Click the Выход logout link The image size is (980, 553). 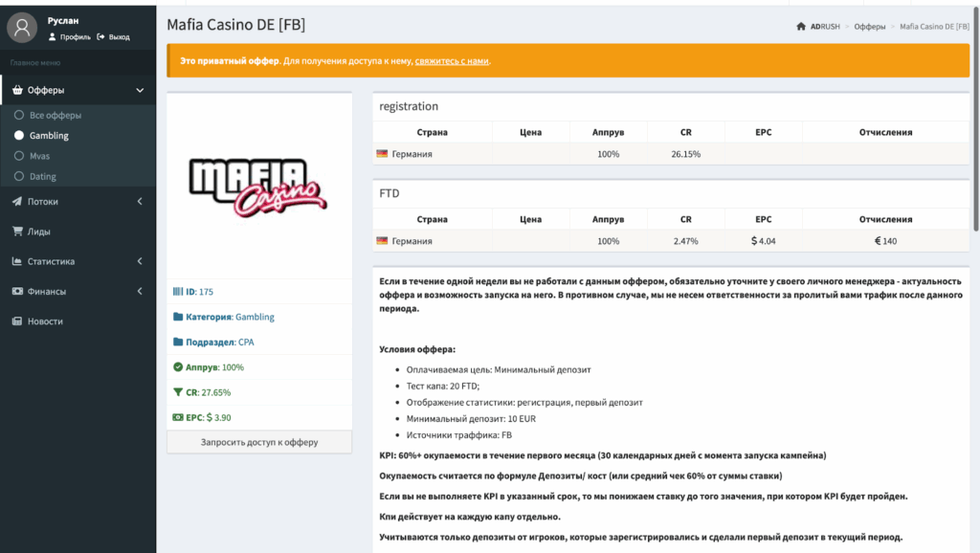tap(114, 37)
